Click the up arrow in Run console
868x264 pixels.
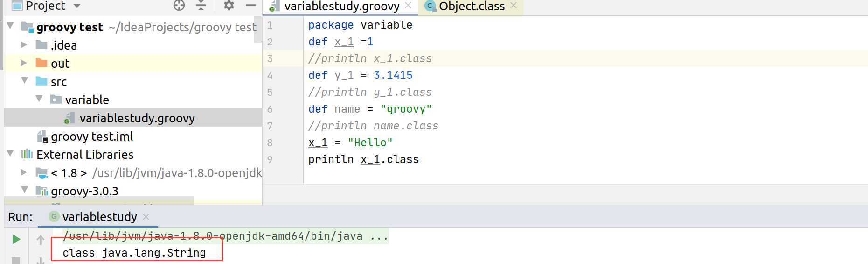point(41,240)
